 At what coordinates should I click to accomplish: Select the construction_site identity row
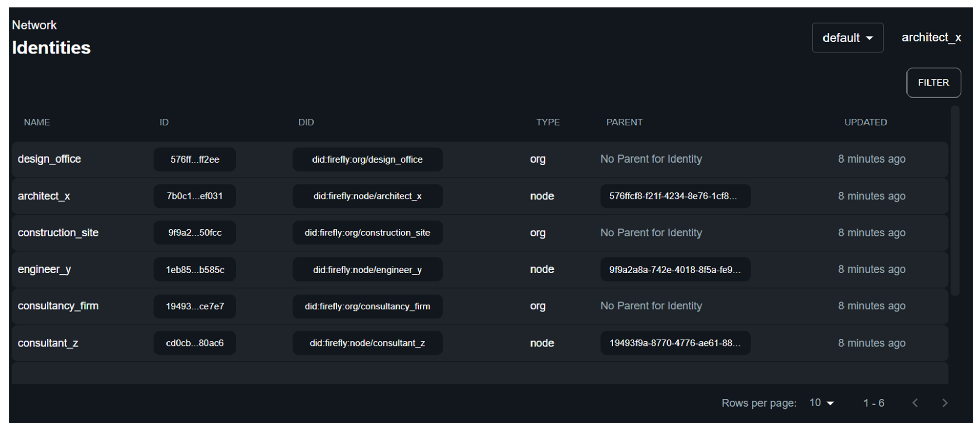coord(58,233)
